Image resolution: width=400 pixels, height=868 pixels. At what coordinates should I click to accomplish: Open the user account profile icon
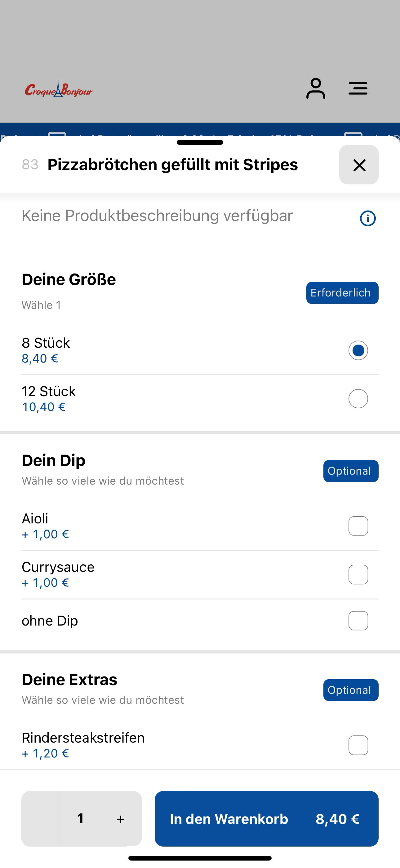tap(315, 88)
